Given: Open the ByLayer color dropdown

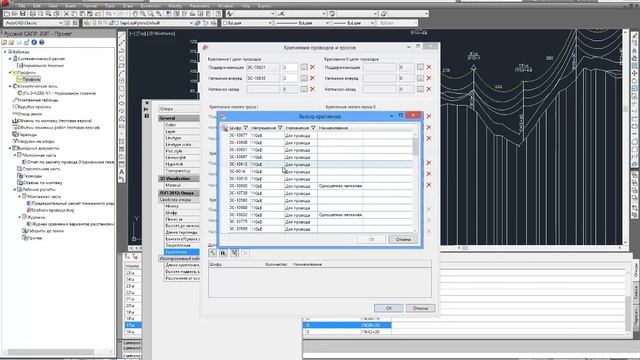Looking at the screenshot, I should 270,23.
